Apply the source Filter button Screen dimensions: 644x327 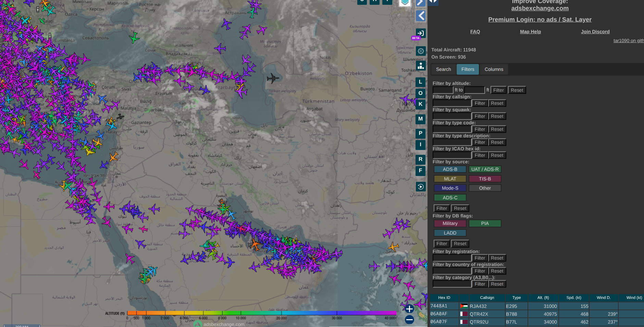pyautogui.click(x=442, y=208)
